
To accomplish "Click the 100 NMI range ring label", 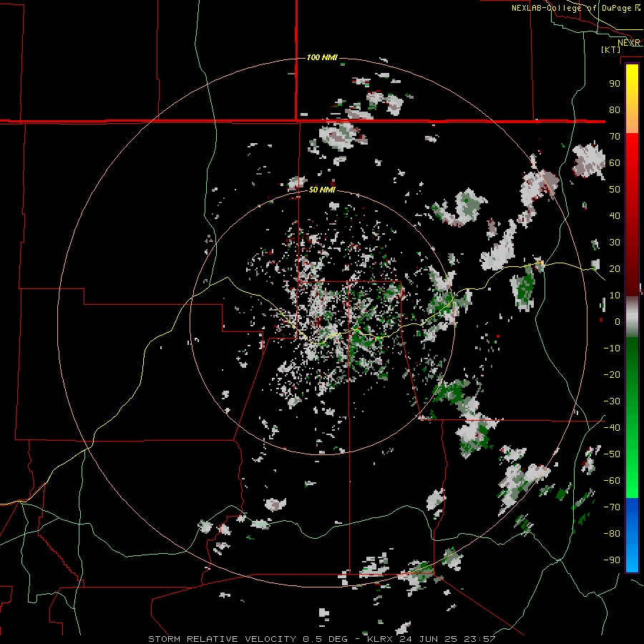I will tap(321, 57).
